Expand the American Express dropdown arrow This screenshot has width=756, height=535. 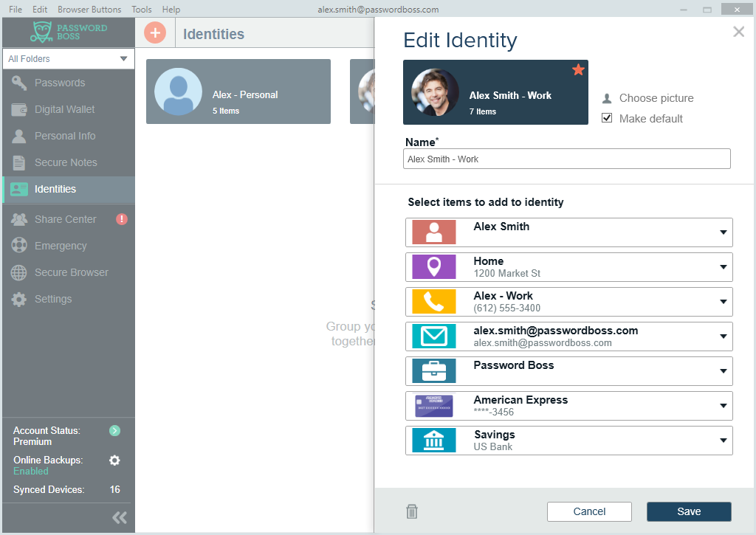[x=724, y=406]
